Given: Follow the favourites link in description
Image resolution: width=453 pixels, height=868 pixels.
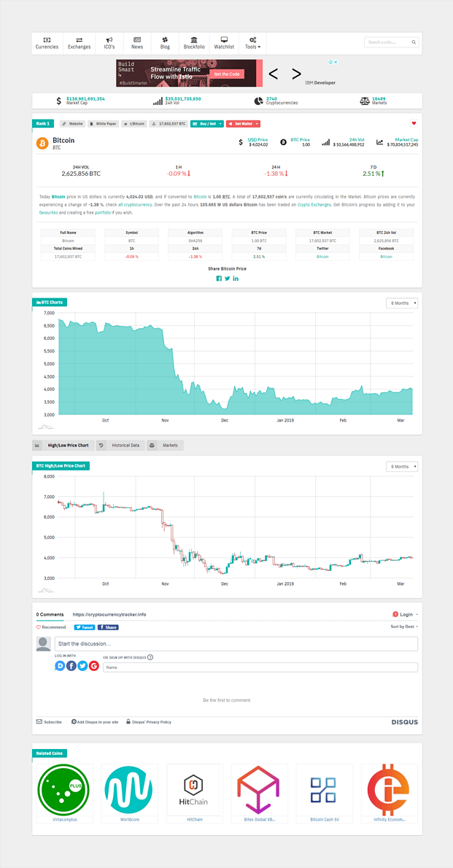Looking at the screenshot, I should [48, 212].
